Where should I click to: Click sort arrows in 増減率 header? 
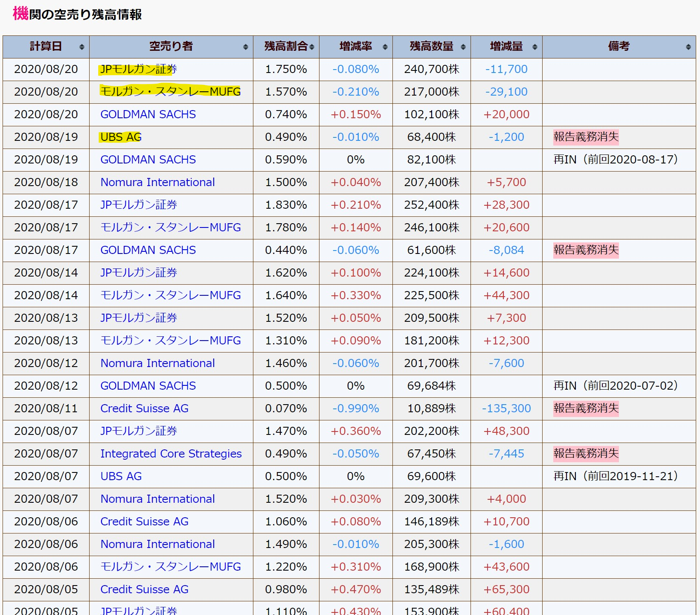tap(385, 47)
